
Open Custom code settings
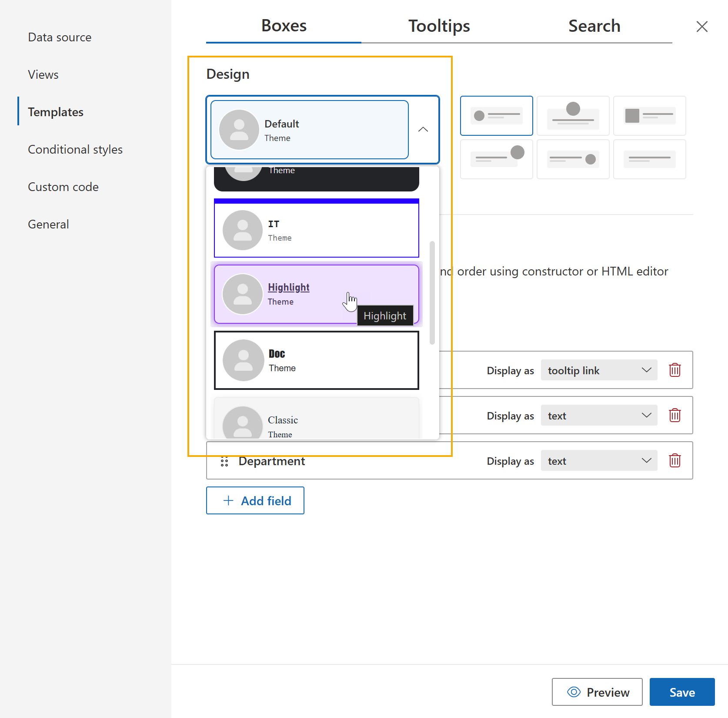click(x=63, y=187)
